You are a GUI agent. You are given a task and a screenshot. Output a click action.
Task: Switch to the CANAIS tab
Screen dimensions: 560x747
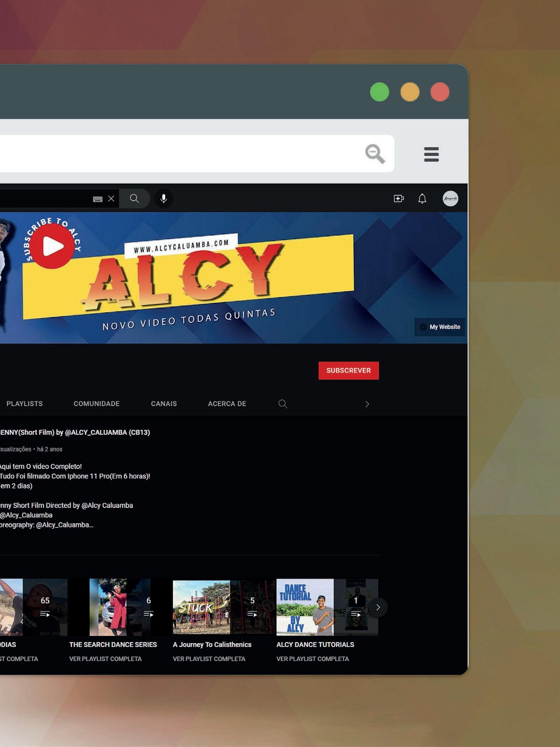[x=164, y=403]
